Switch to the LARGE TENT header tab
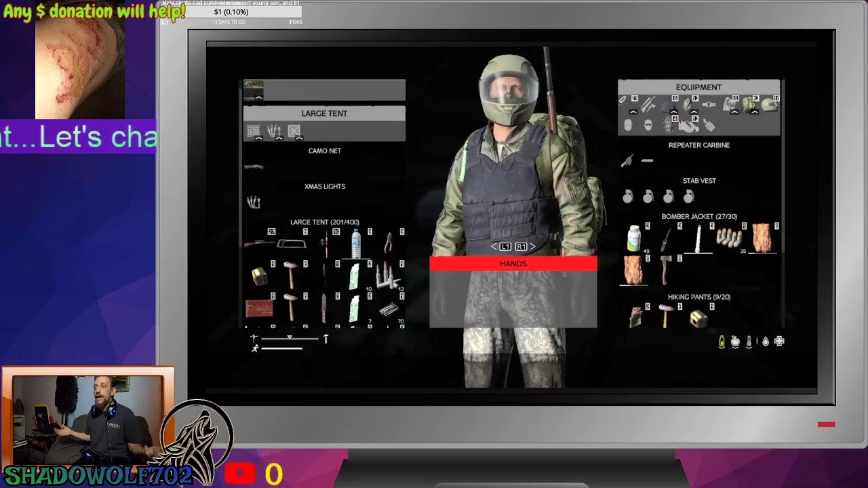 click(324, 113)
